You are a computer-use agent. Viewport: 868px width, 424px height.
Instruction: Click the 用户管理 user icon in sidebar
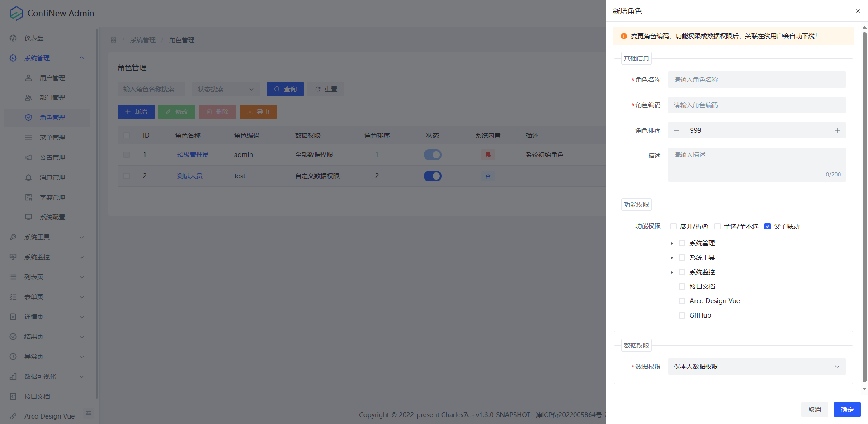pyautogui.click(x=28, y=78)
